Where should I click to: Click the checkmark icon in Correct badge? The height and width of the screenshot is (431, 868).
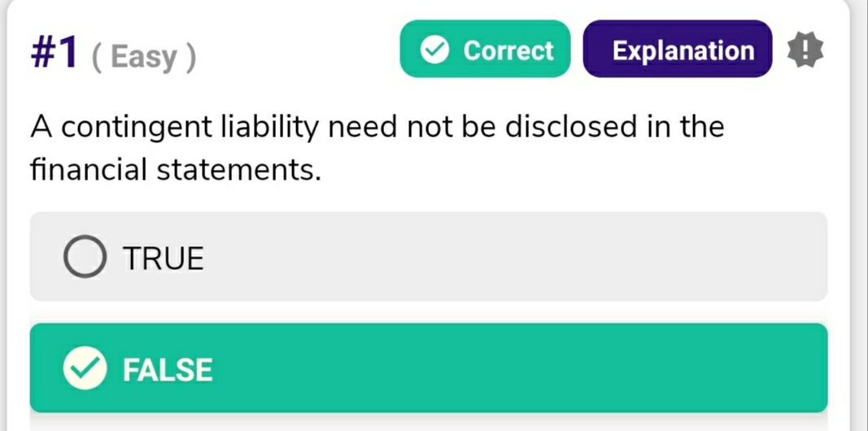[x=435, y=50]
